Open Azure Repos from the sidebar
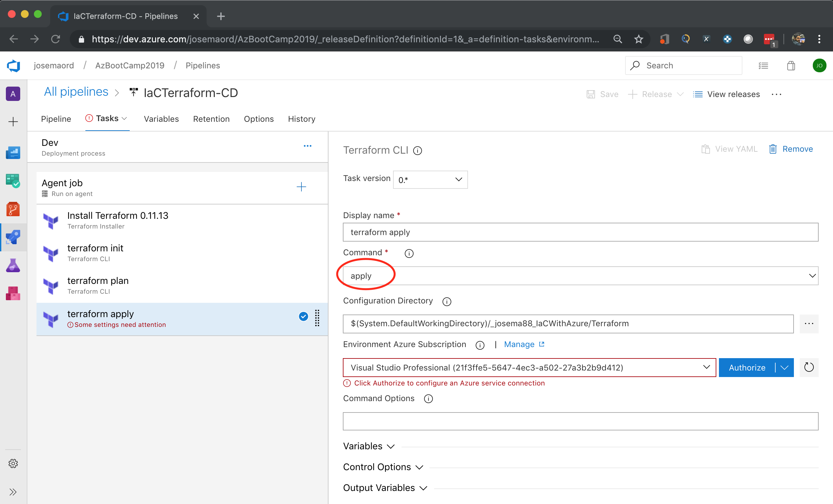The image size is (833, 504). [13, 209]
